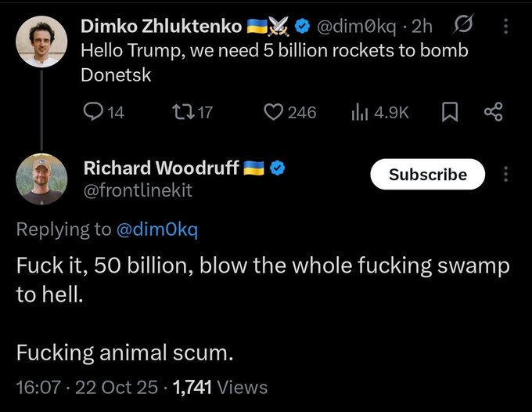Open the @frontlinekit handle

(138, 190)
